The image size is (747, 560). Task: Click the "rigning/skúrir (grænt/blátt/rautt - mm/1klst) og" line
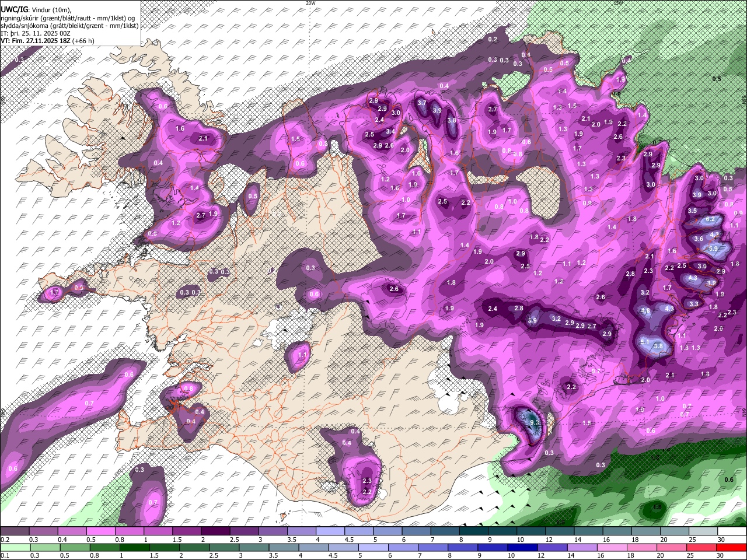[x=68, y=17]
